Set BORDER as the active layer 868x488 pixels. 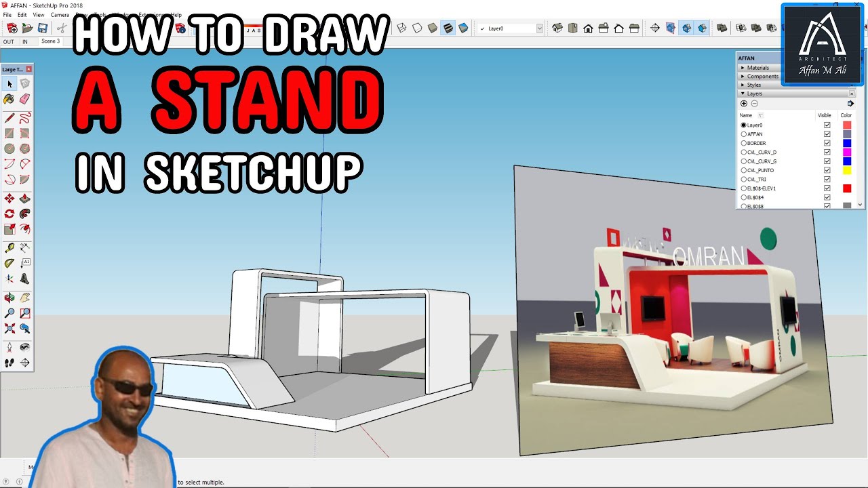(x=743, y=143)
